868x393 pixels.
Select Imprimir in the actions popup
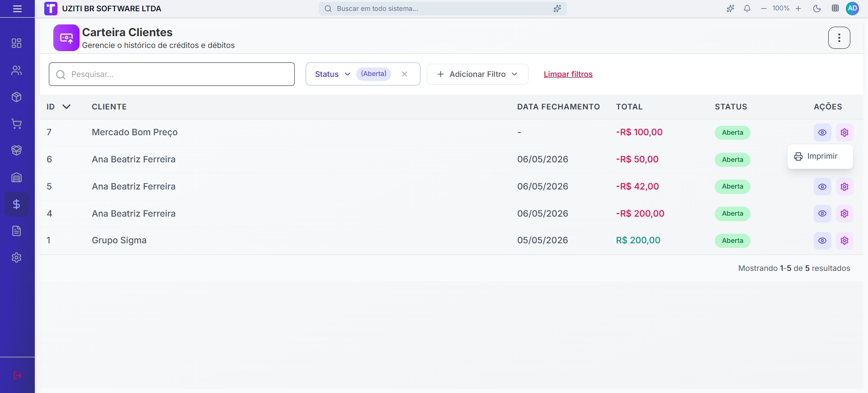(820, 156)
